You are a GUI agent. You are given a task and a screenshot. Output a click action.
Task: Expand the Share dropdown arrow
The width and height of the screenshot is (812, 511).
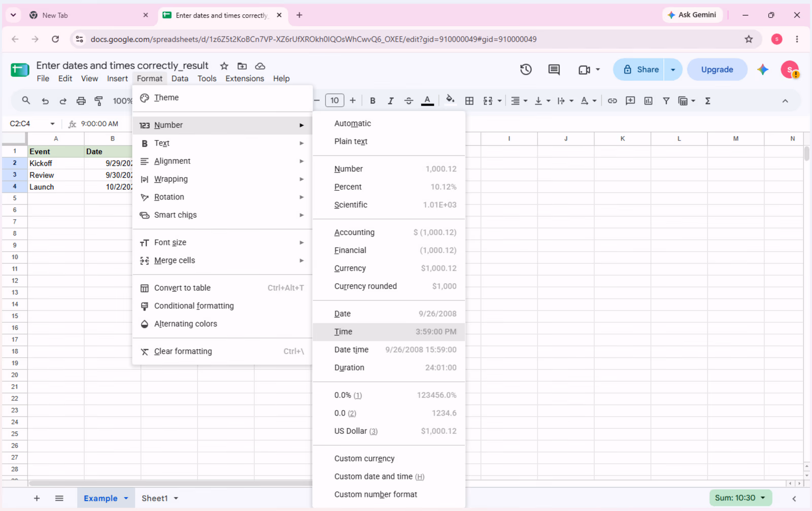point(673,70)
